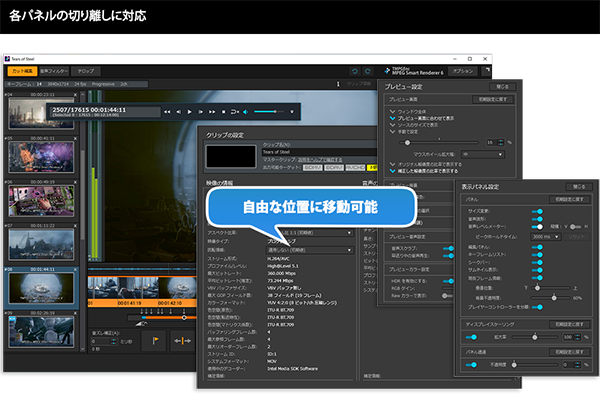Viewport: 600px width, 400px height.
Task: Toggle the 音声波形 switch
Action: point(537,219)
